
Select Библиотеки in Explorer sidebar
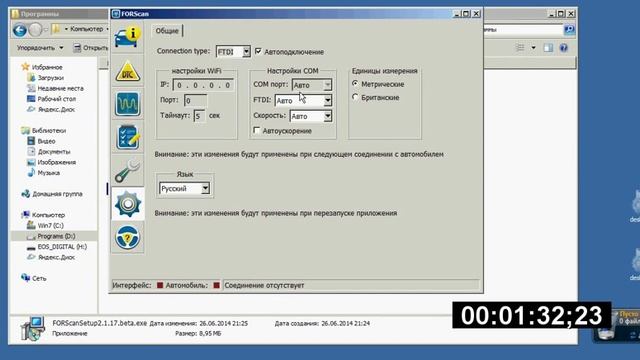click(x=49, y=131)
